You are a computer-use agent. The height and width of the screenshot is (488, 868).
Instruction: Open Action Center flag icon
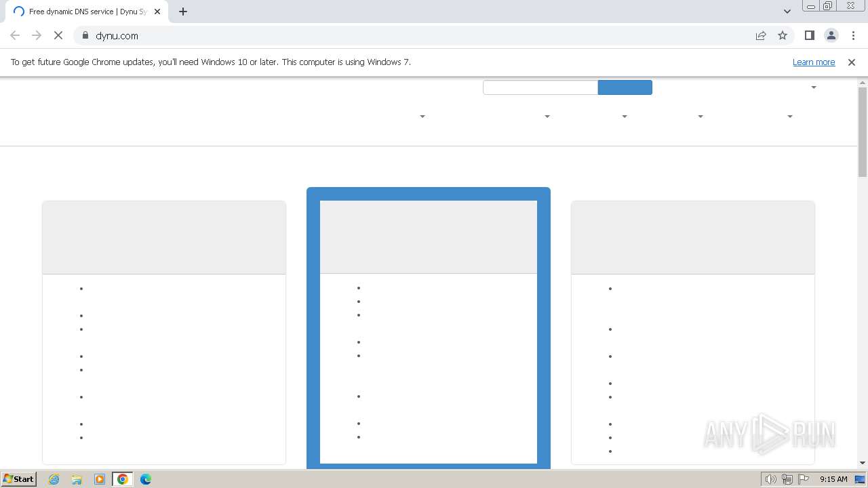pyautogui.click(x=804, y=479)
